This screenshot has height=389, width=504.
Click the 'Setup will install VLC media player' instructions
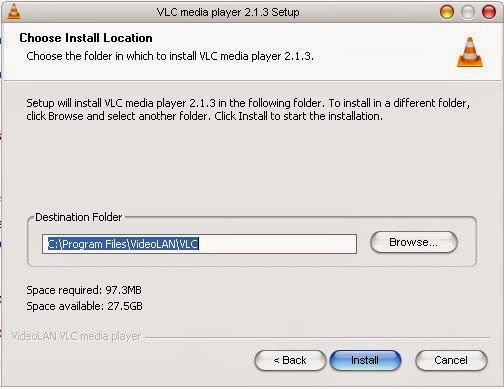pyautogui.click(x=248, y=109)
